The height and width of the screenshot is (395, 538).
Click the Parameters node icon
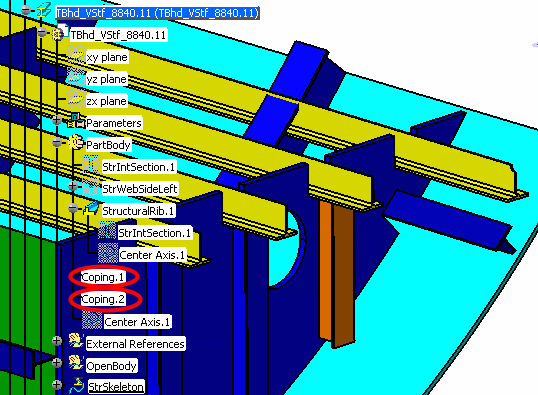[x=76, y=121]
